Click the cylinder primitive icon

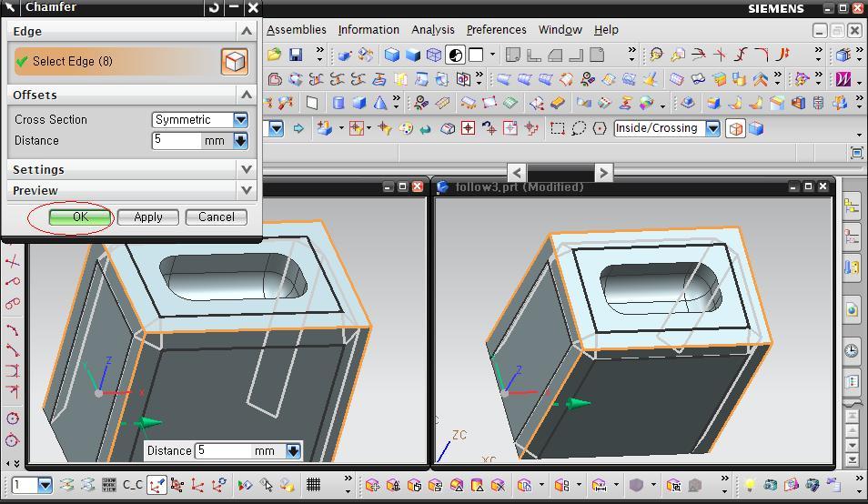click(x=338, y=104)
